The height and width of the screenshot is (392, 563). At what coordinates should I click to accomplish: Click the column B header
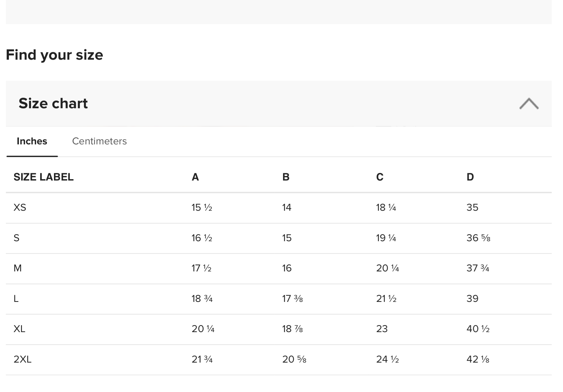(x=286, y=177)
